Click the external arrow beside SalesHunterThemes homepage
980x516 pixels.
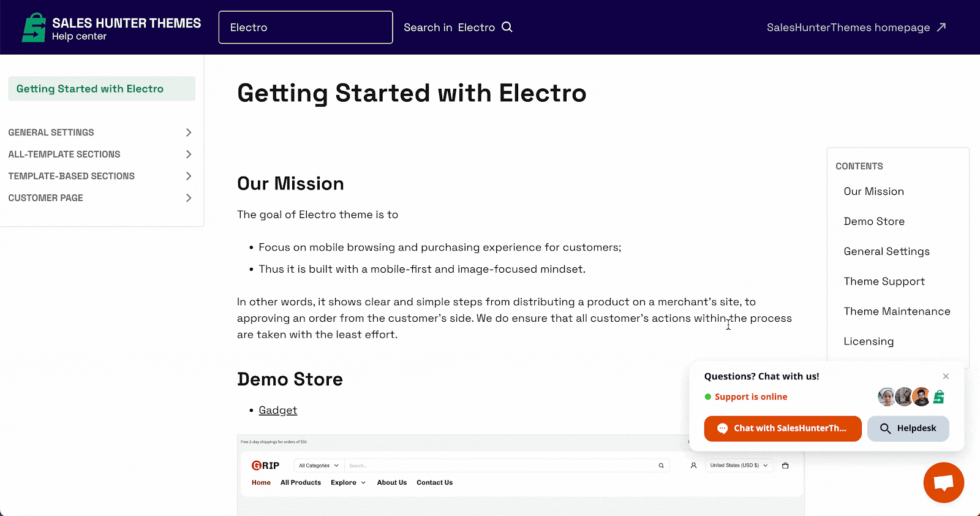pos(941,27)
